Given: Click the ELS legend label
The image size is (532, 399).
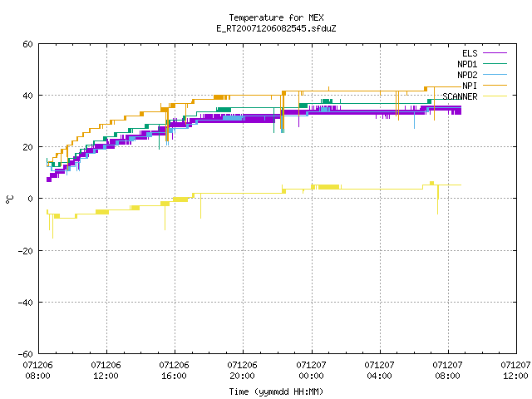Looking at the screenshot, I should click(x=470, y=53).
